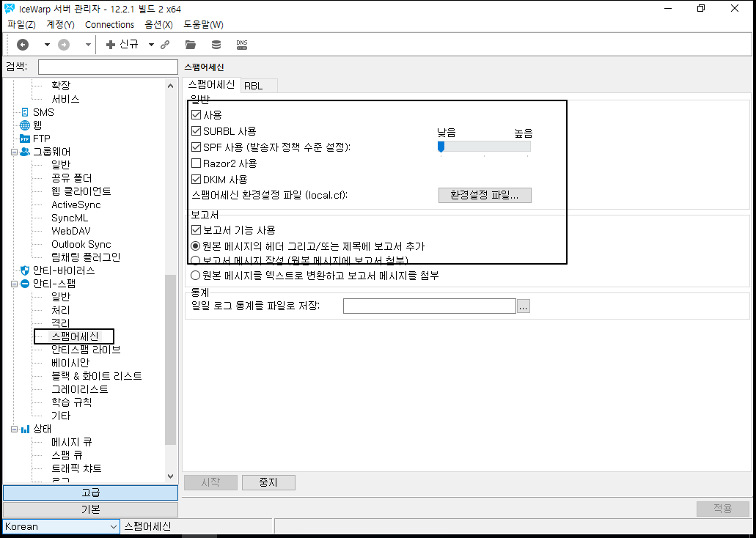Enable the Razor2 사용 checkbox

click(x=196, y=163)
